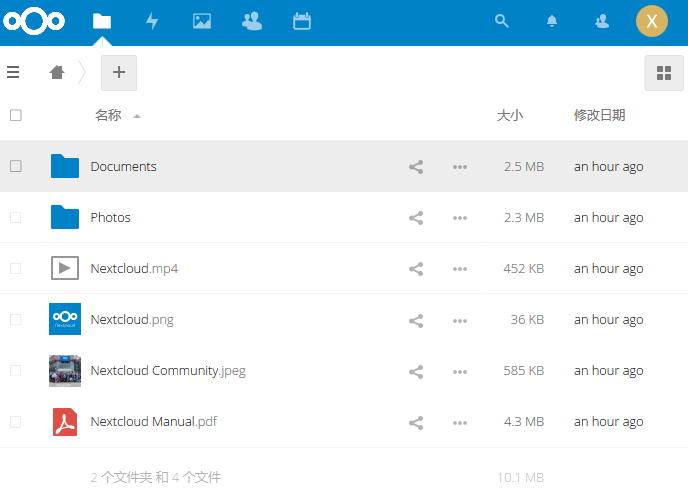Share Nextcloud Community.jpeg
688x500 pixels.
point(416,372)
